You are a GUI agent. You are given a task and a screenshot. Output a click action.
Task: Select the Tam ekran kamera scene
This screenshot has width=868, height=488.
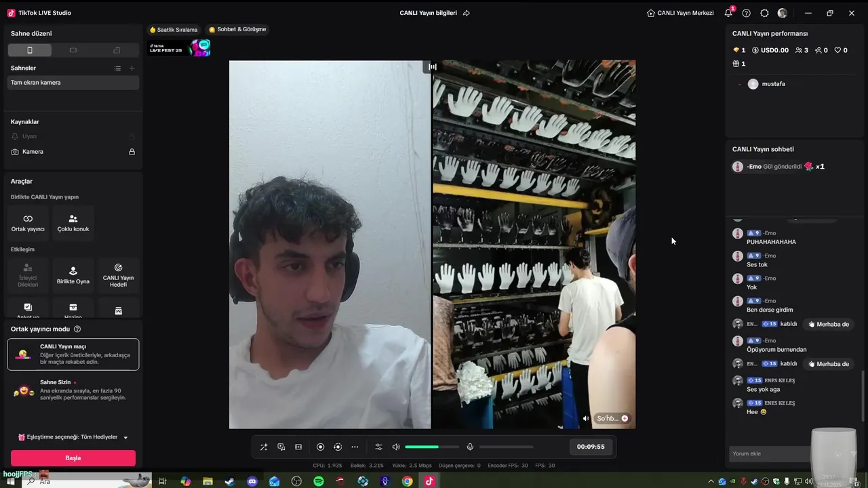(73, 83)
